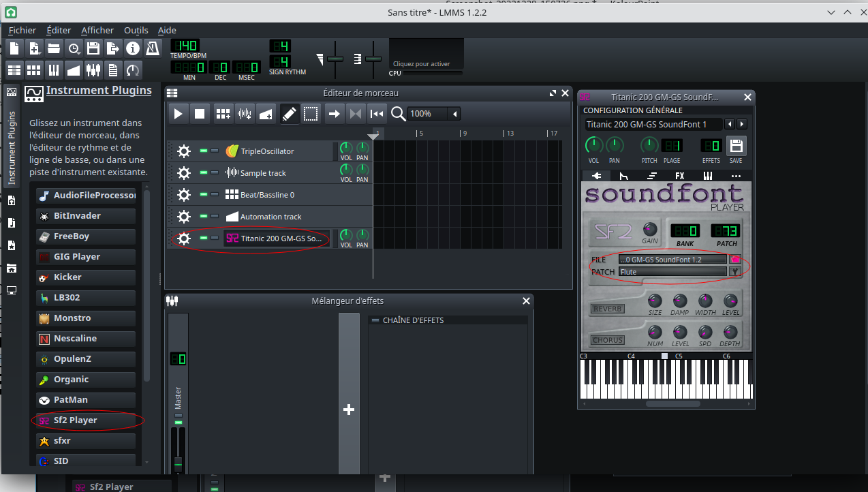Open the create from template dropdown in the toolbar

point(34,48)
